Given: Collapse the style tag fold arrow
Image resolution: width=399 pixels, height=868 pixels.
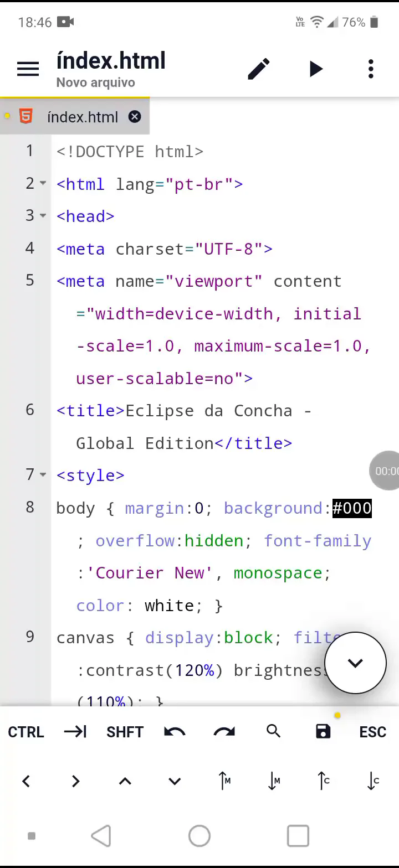Looking at the screenshot, I should [43, 475].
